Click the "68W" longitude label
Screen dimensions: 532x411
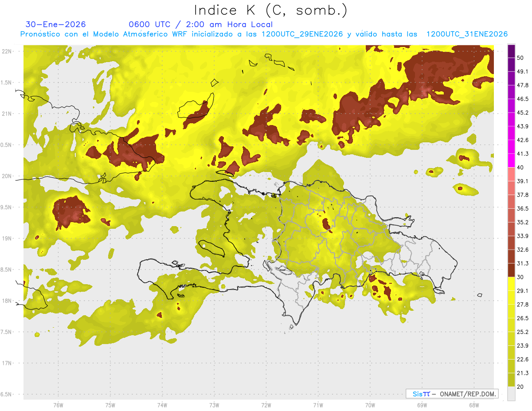click(474, 405)
